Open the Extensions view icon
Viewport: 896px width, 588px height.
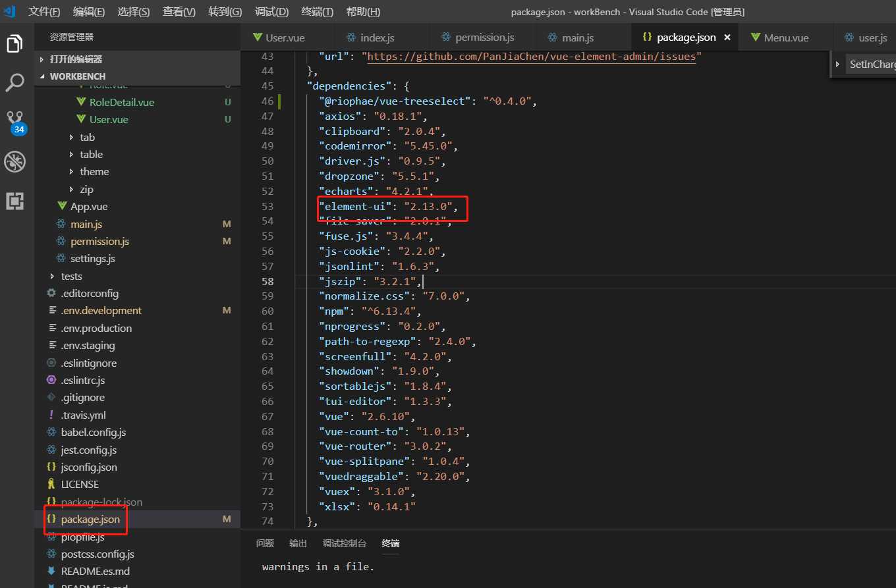click(x=14, y=201)
